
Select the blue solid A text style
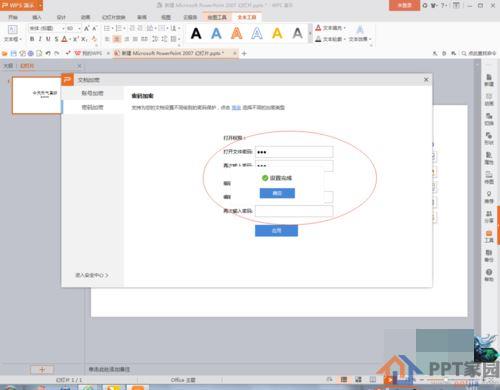point(216,33)
